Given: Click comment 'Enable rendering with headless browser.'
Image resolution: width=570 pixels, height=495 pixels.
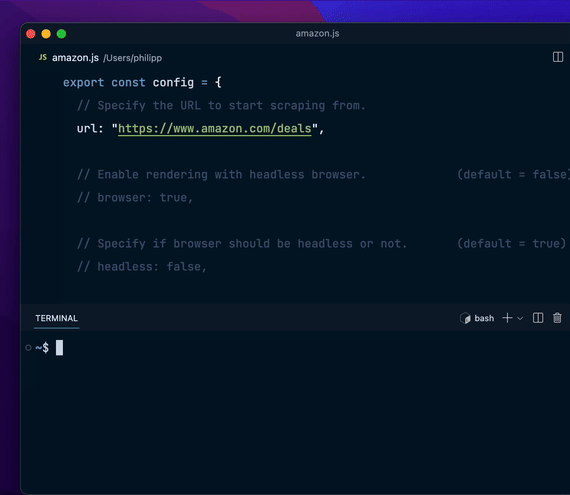Looking at the screenshot, I should click(221, 175).
